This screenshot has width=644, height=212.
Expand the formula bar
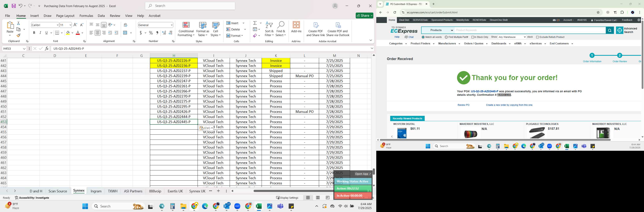pos(372,48)
